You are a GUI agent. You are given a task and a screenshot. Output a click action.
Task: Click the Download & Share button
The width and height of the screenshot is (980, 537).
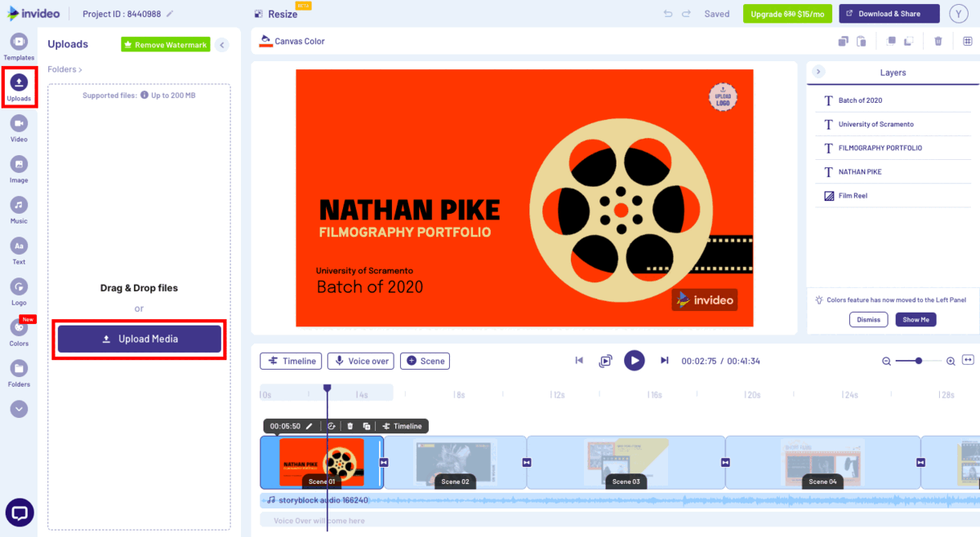(x=889, y=14)
